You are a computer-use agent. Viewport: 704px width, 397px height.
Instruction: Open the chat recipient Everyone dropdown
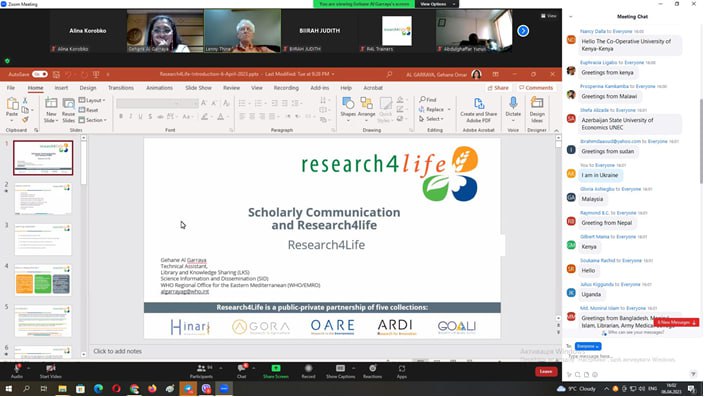coord(588,346)
